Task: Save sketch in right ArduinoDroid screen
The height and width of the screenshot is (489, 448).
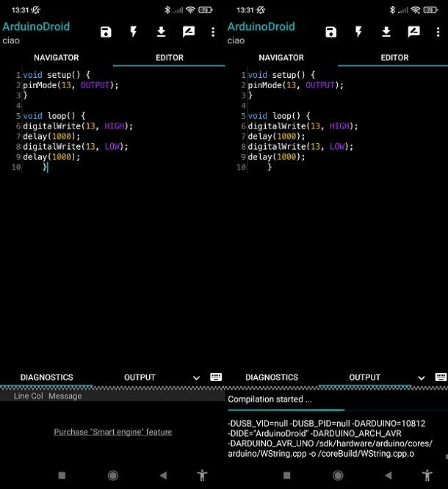Action: 331,32
